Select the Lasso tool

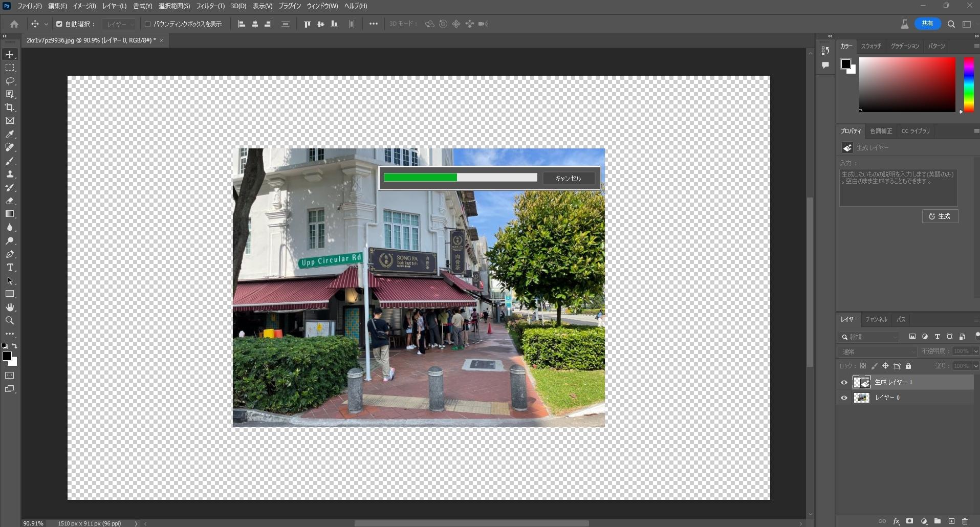click(x=10, y=81)
